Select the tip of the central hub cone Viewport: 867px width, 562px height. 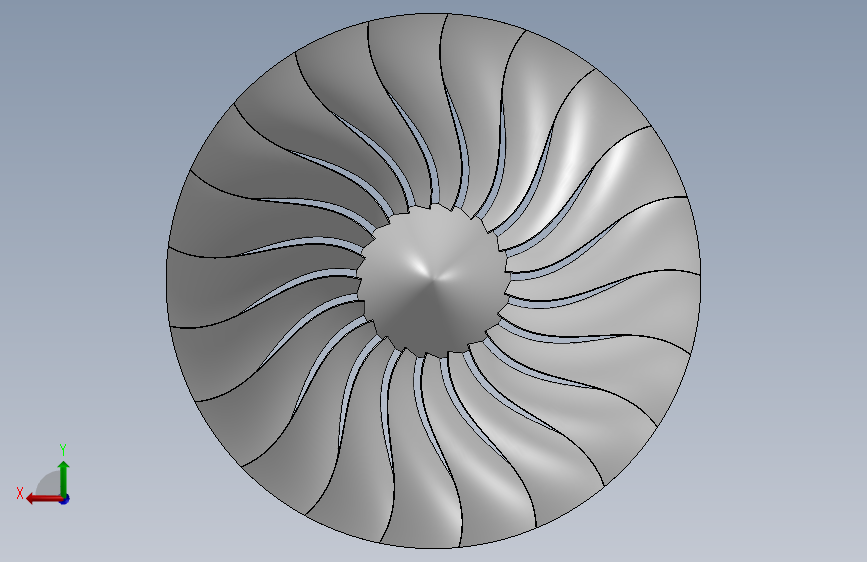click(434, 278)
